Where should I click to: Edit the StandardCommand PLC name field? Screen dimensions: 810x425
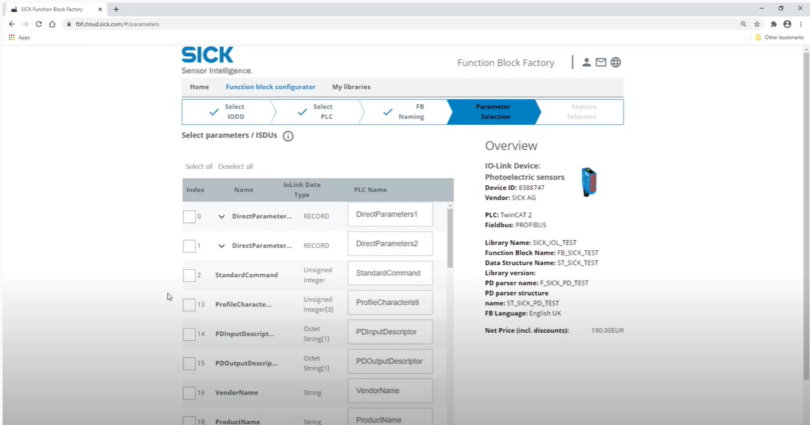pyautogui.click(x=390, y=273)
